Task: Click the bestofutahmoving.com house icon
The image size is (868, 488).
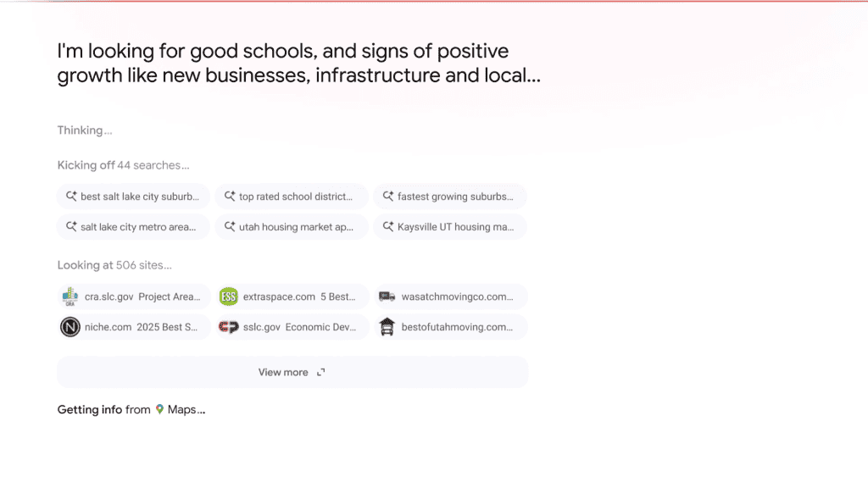Action: [387, 327]
